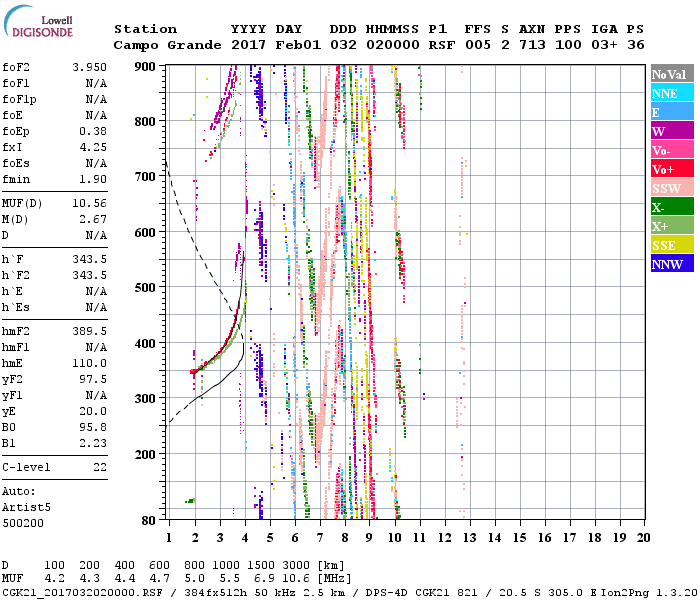The width and height of the screenshot is (700, 600).
Task: Click the 4 MHz frequency axis label
Action: click(x=245, y=538)
